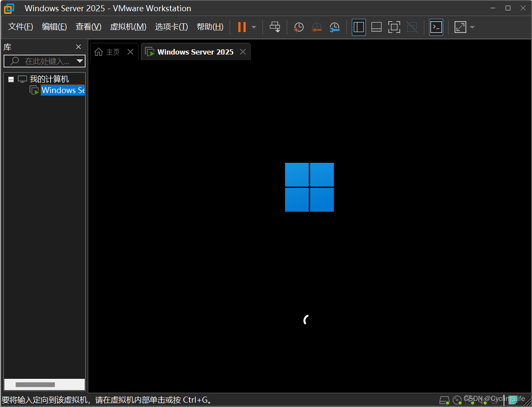Toggle the library sidebar panel view
Viewport: 532px width, 407px height.
(x=359, y=27)
